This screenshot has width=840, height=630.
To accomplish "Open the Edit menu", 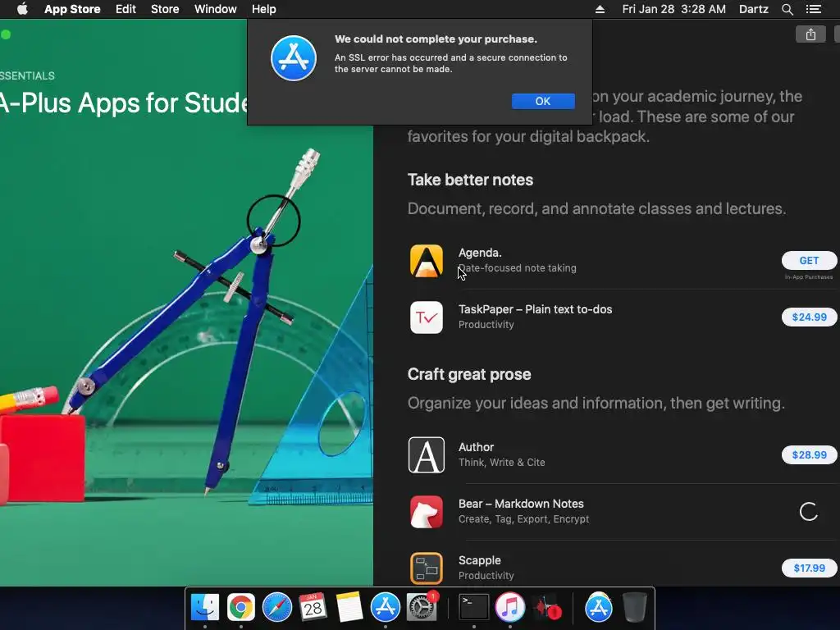I will click(126, 9).
